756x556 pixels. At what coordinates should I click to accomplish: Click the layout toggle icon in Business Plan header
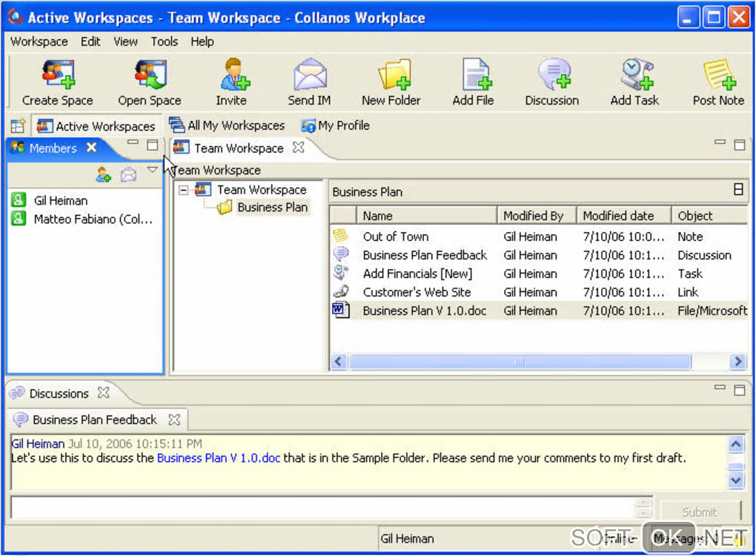[738, 190]
